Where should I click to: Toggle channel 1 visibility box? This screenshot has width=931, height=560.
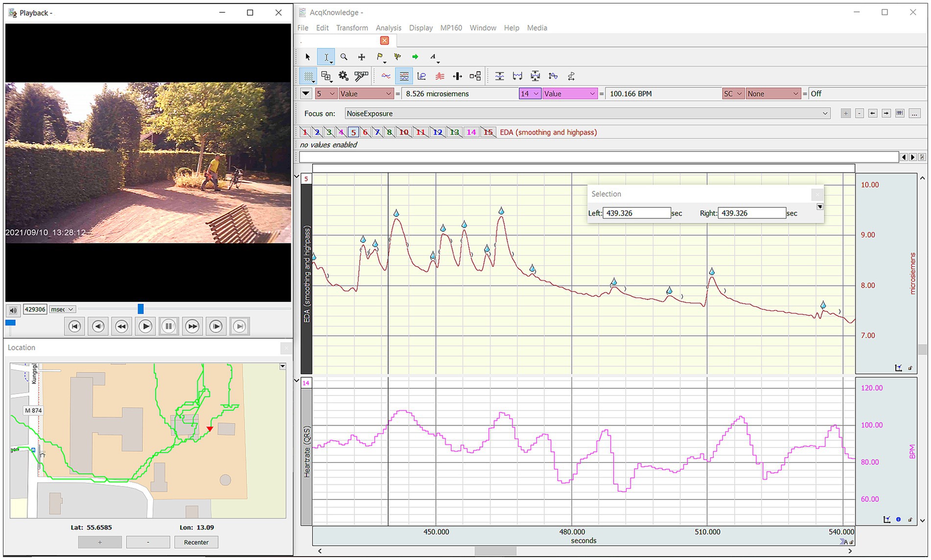(305, 132)
